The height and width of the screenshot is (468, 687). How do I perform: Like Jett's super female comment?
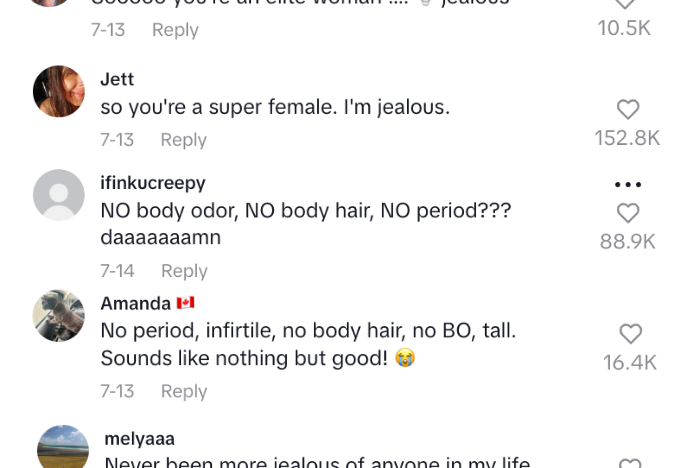tap(627, 110)
